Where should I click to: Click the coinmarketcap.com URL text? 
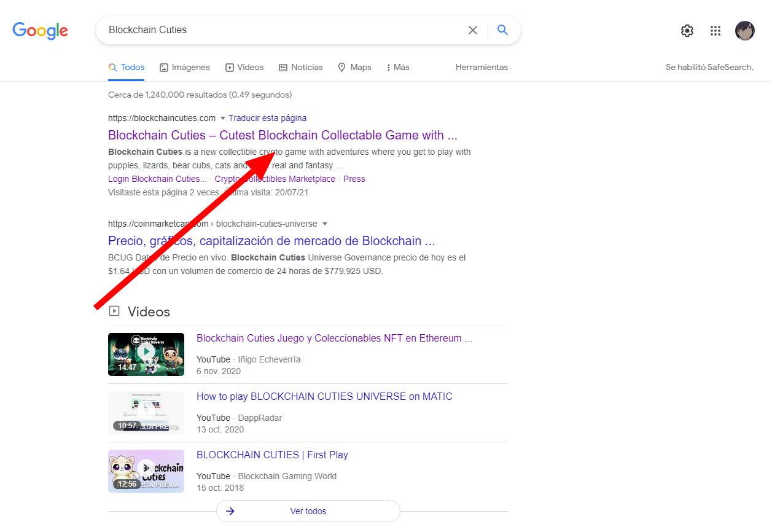158,224
